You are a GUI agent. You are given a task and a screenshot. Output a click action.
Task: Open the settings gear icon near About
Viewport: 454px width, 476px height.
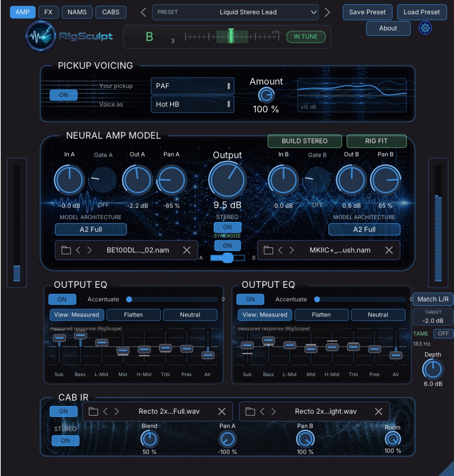[425, 28]
